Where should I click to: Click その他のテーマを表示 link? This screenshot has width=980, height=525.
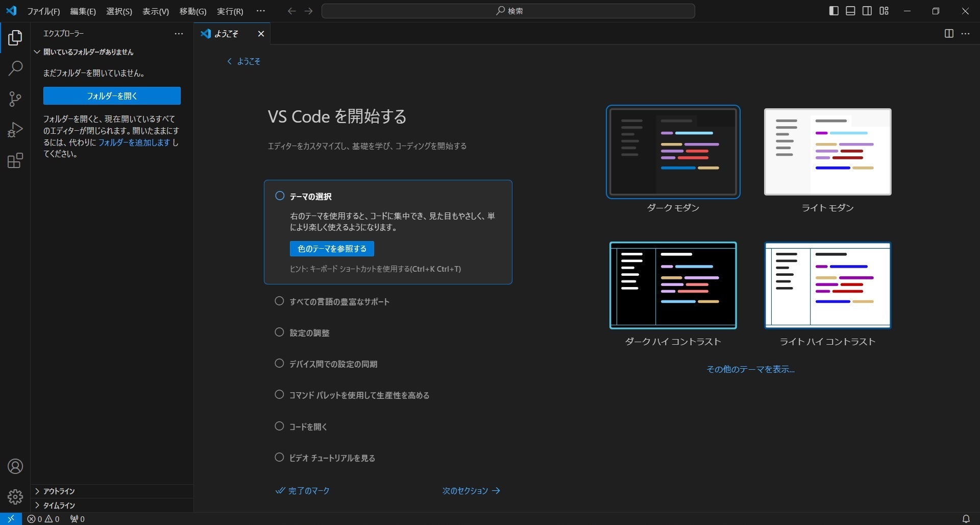750,369
